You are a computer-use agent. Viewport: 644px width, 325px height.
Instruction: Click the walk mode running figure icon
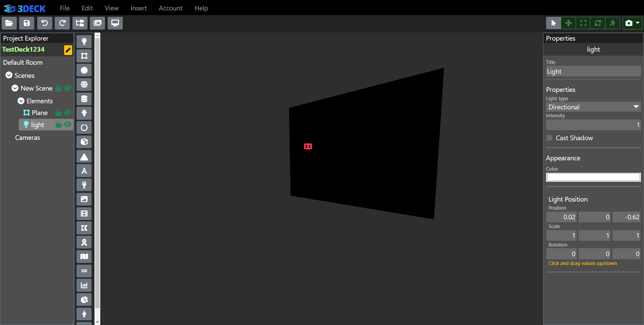point(612,23)
